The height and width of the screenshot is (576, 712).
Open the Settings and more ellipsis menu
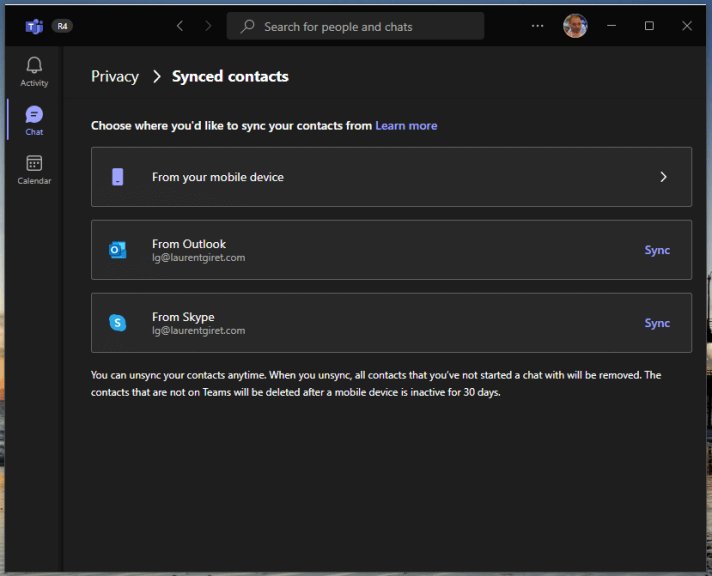pos(537,26)
